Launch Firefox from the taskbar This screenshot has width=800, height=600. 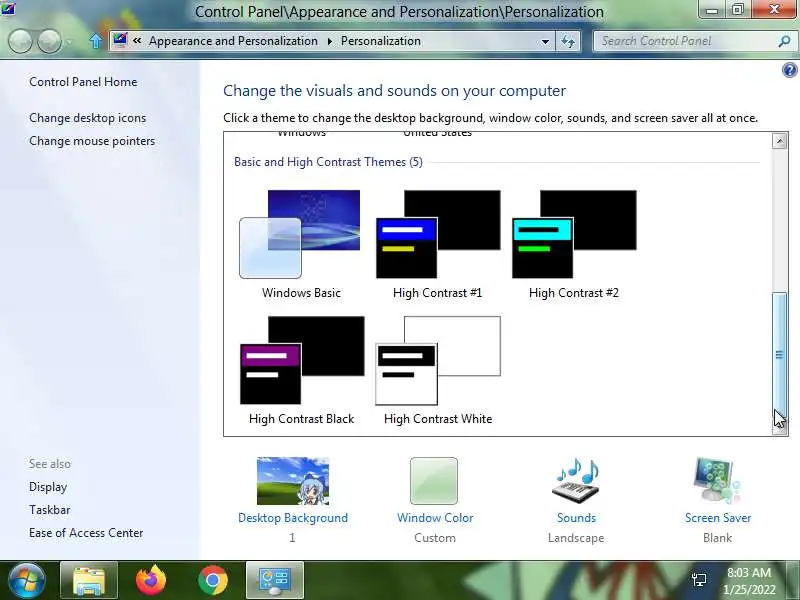point(151,580)
